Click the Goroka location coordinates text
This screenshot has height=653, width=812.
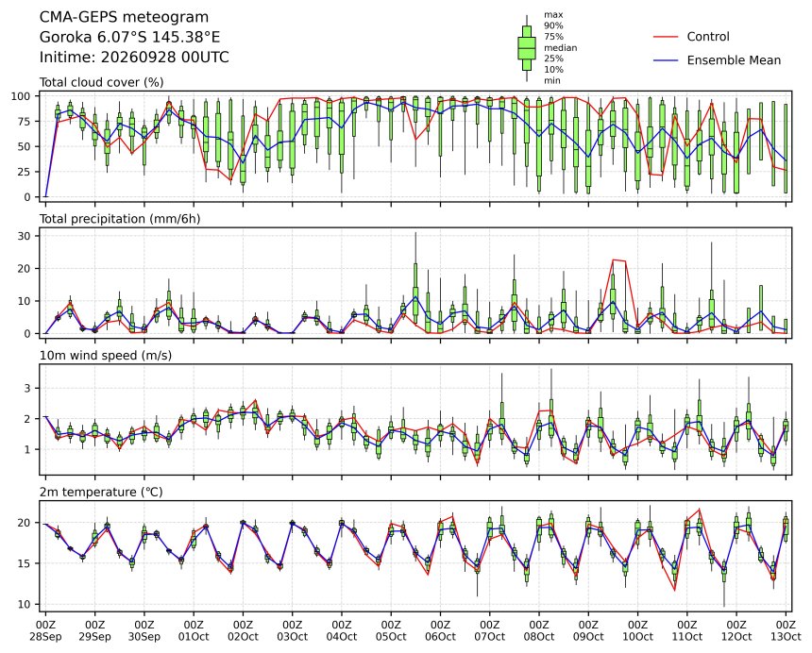(129, 37)
